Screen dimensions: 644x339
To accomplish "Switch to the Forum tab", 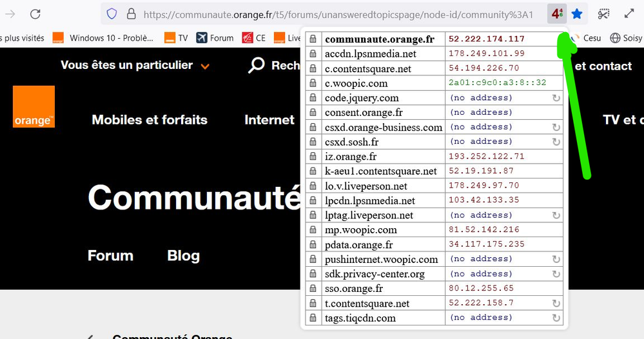I will click(110, 256).
